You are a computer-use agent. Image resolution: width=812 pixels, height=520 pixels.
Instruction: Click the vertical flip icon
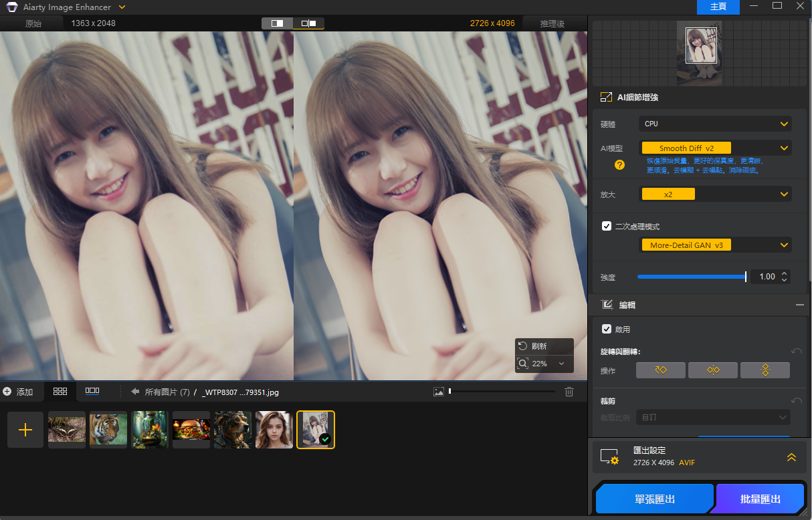765,370
